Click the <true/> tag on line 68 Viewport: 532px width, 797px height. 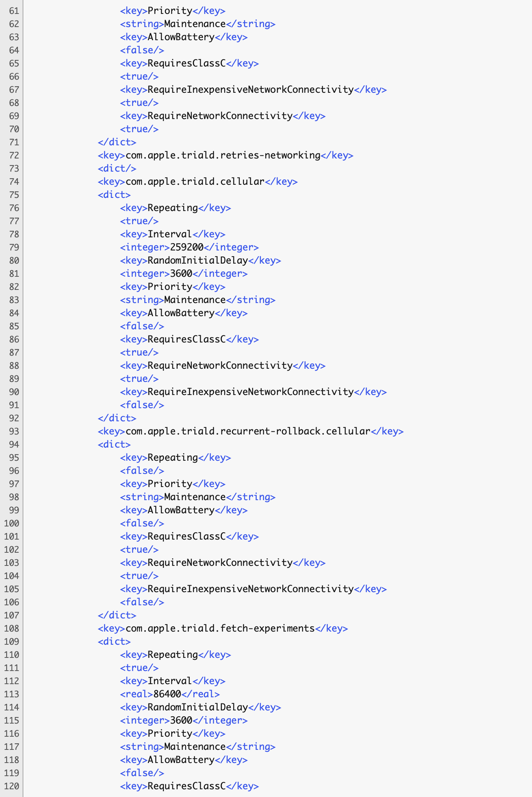[140, 103]
